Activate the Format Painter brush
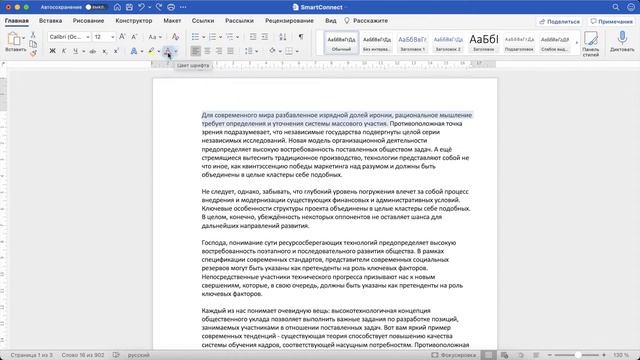Viewport: 640px width, 360px height. pos(33,53)
